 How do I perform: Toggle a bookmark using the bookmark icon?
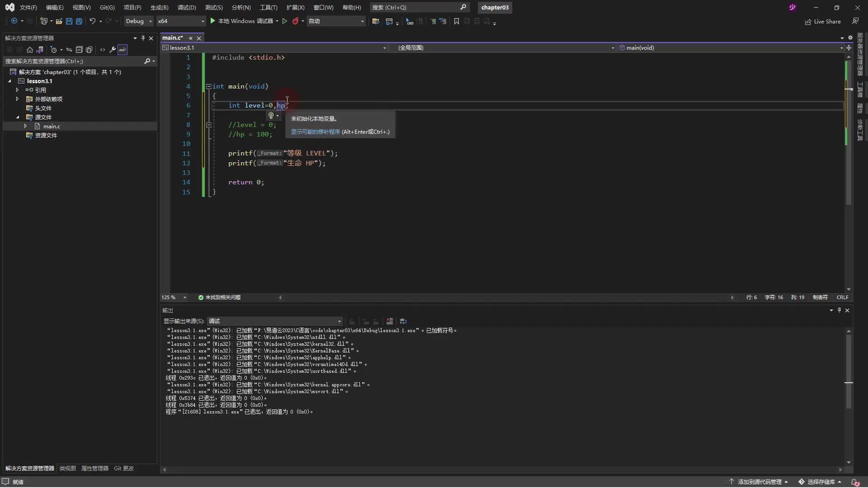[457, 21]
